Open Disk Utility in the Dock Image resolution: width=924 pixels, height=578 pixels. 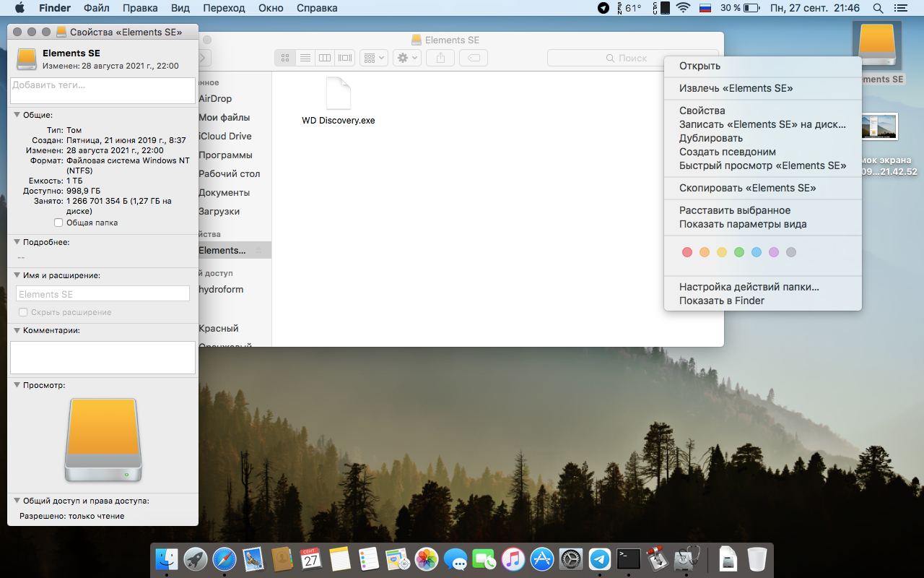coord(687,558)
